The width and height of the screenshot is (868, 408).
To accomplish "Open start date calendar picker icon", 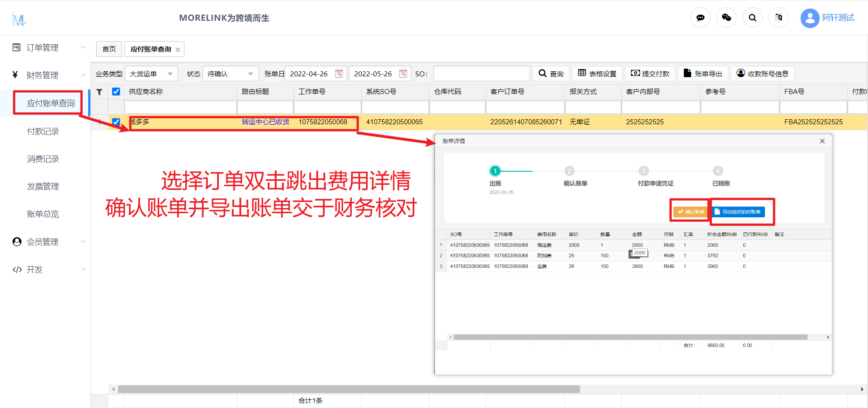I will (x=339, y=74).
